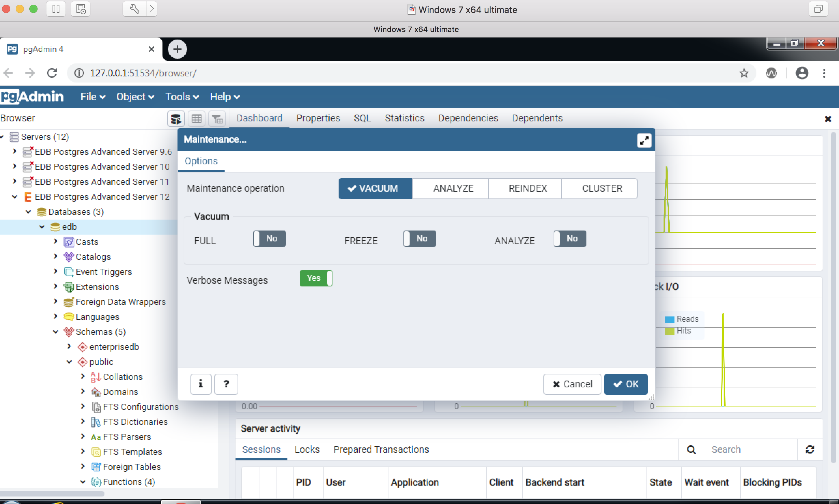Click the browser reload page icon
The image size is (839, 504).
(x=52, y=73)
